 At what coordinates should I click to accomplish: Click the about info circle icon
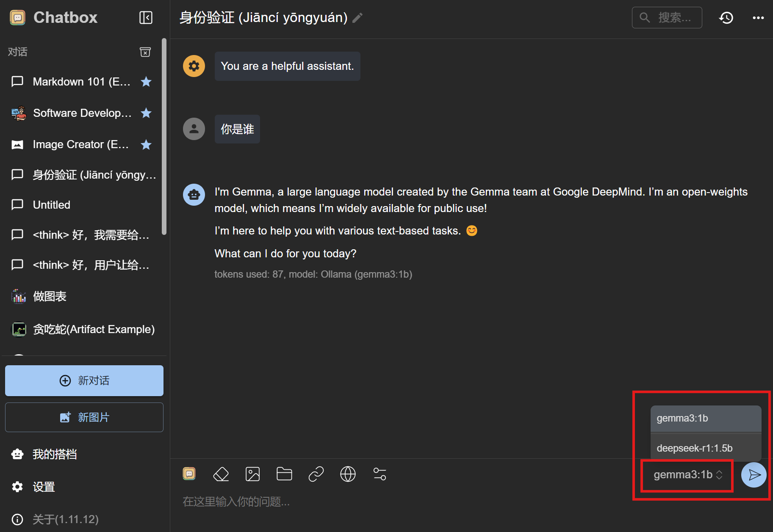coord(17,519)
